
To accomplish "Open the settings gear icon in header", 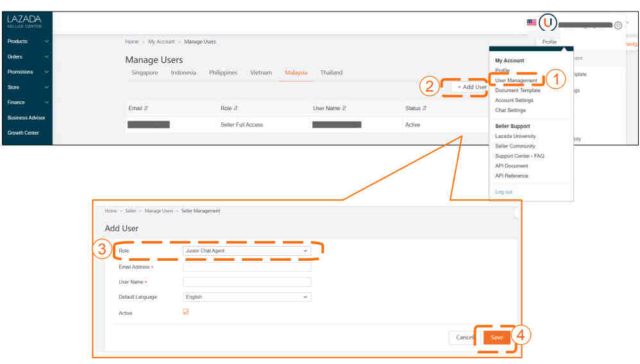I will pos(618,25).
